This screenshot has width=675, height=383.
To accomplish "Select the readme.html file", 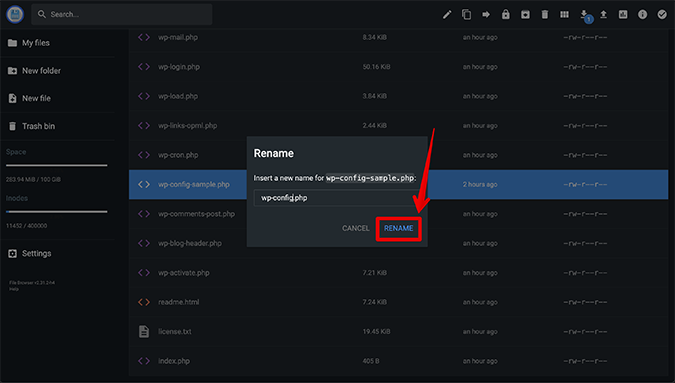I will (x=398, y=302).
